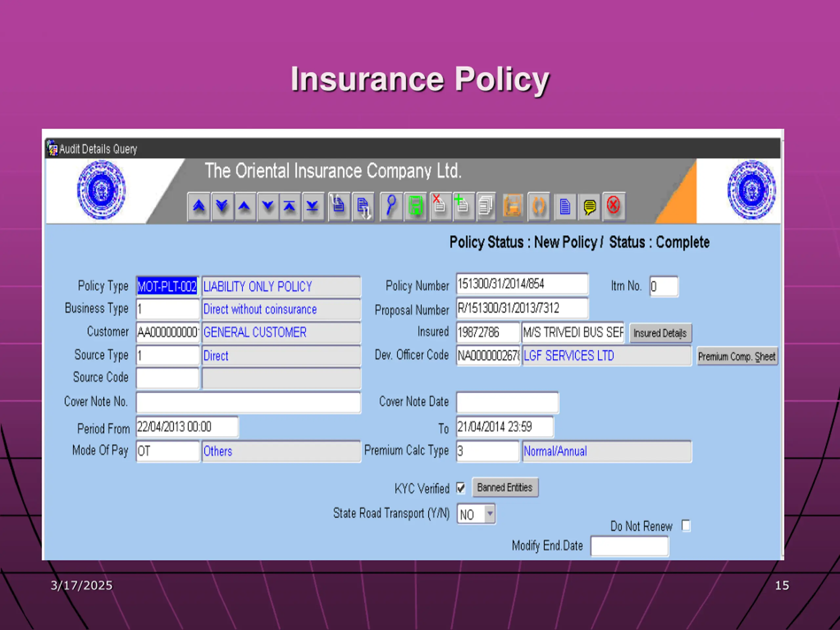Click the Modify End.Date input field
Screen dimensions: 840x630
tap(629, 546)
